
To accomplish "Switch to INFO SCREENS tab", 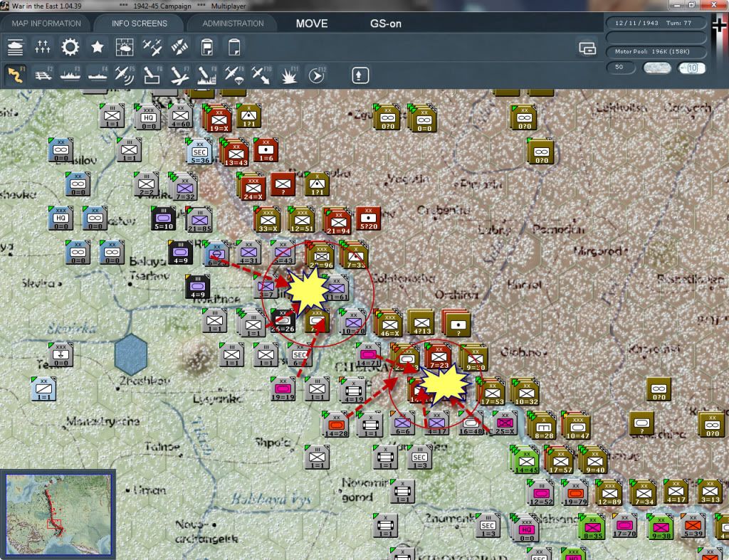I will [139, 23].
